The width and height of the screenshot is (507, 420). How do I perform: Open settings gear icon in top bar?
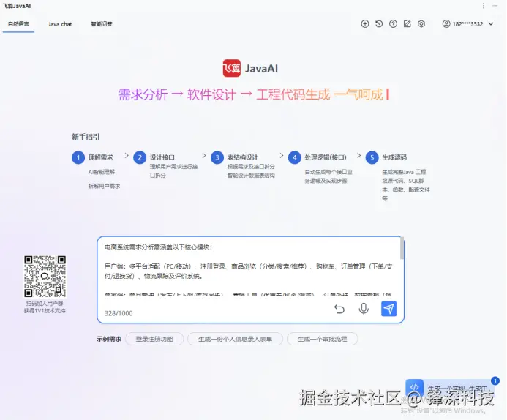(421, 23)
